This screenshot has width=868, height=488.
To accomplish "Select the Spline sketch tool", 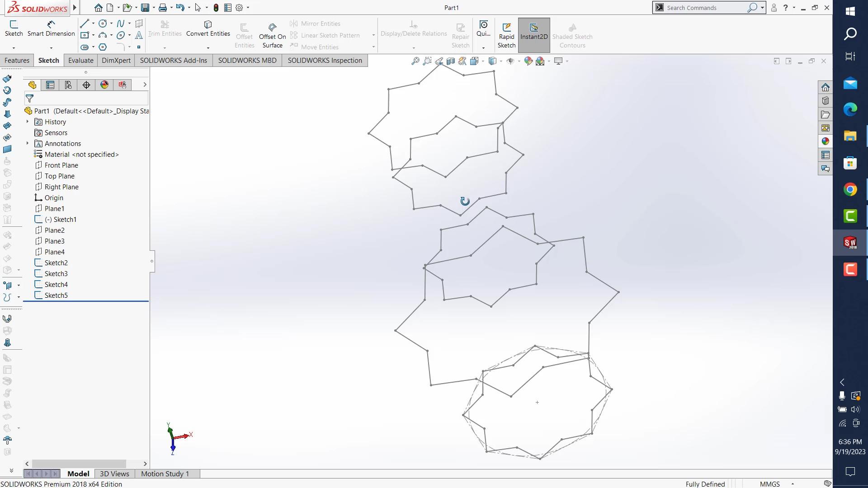I will (120, 23).
